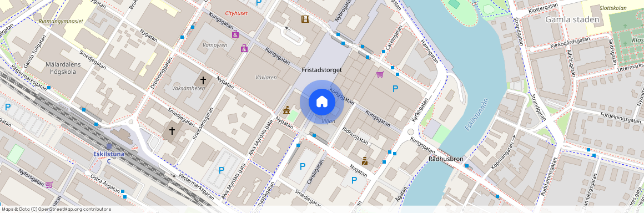Click the shopping bag icon right of Vampyren
This screenshot has height=213, width=644.
[x=244, y=48]
